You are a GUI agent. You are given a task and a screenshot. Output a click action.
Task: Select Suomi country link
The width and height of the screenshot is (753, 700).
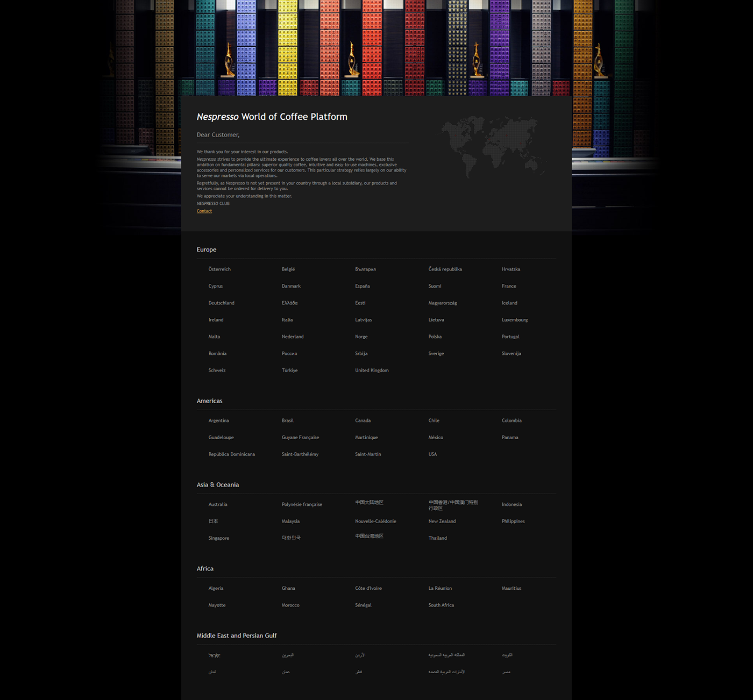435,286
